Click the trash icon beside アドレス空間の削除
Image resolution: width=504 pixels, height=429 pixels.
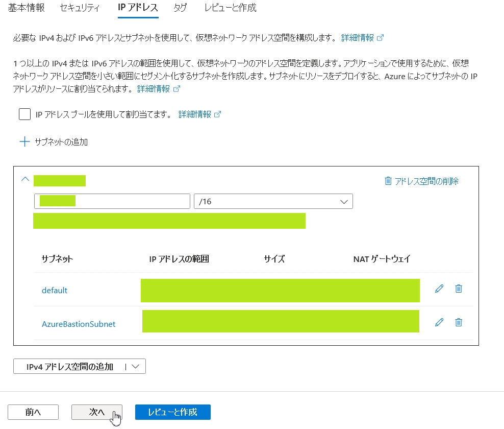point(388,181)
